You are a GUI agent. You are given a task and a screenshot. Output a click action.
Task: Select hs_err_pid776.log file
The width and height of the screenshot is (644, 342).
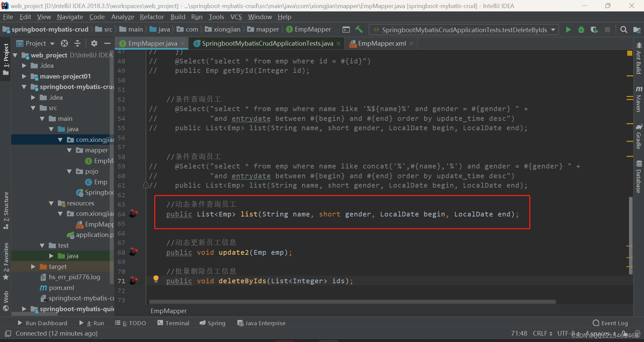coord(74,277)
